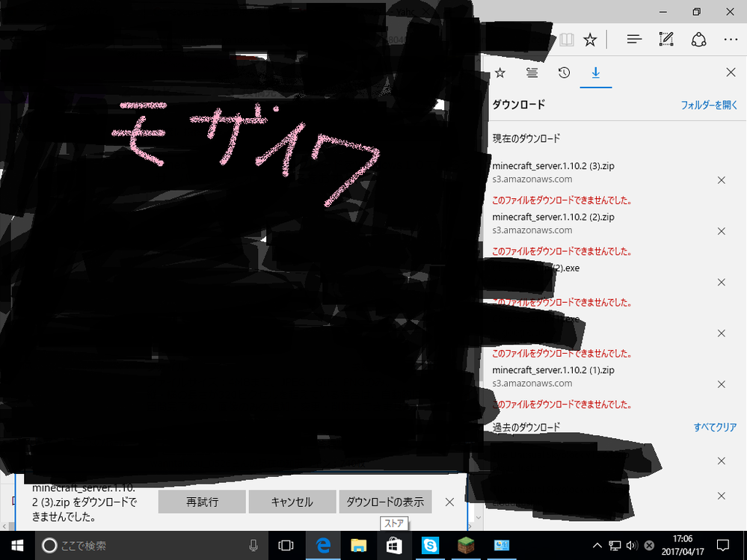Remove minecraft_server.1.10.2 (1).zip from download list
747x560 pixels.
[x=721, y=384]
